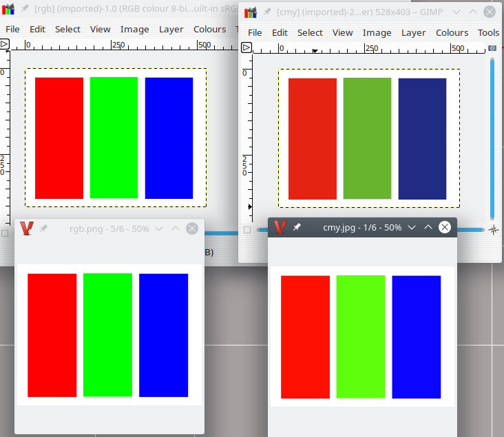Viewport: 504px width, 437px height.
Task: Click olive green bar in cmy GIMP canvas
Action: click(x=367, y=138)
